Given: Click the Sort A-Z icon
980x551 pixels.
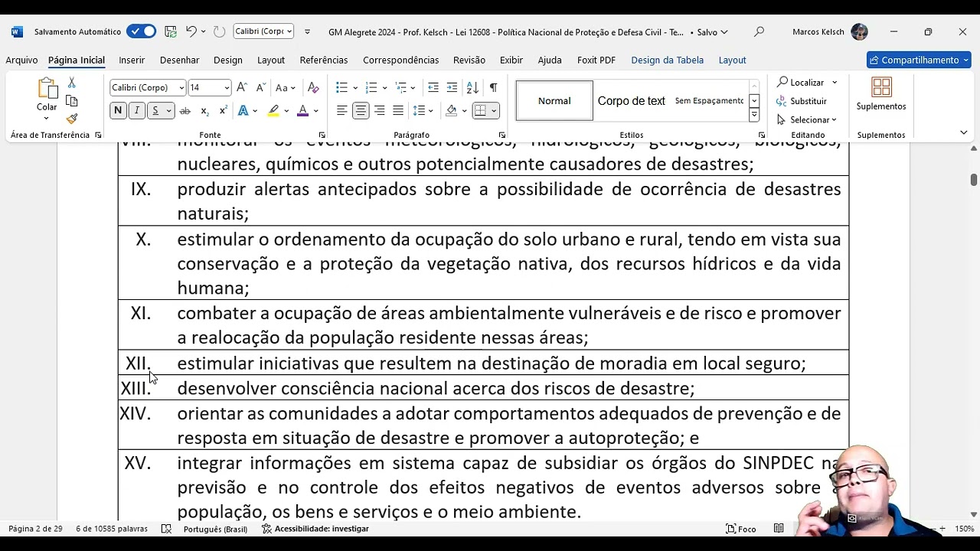Looking at the screenshot, I should pos(472,87).
